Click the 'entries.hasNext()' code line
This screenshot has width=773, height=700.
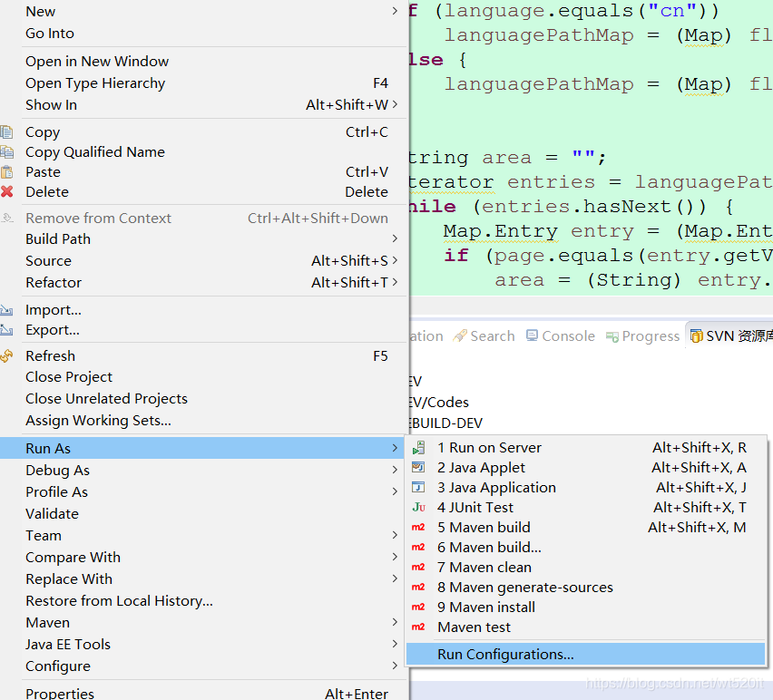point(572,207)
